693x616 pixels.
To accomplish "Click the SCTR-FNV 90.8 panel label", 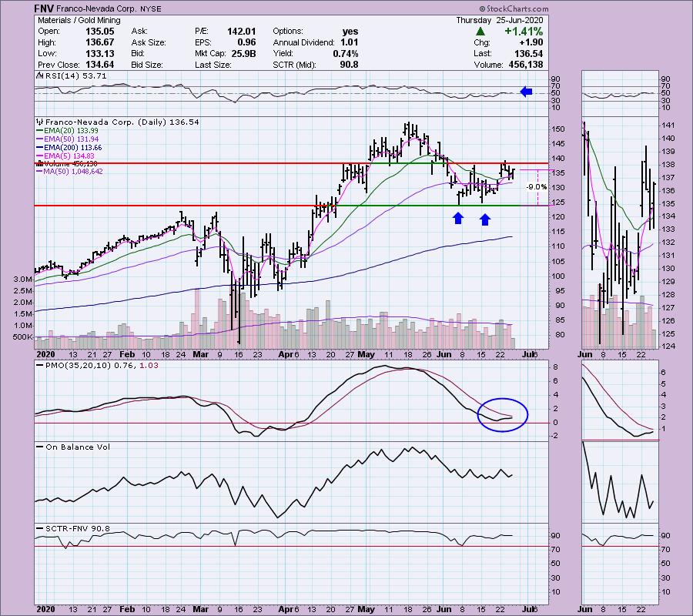I will click(77, 528).
